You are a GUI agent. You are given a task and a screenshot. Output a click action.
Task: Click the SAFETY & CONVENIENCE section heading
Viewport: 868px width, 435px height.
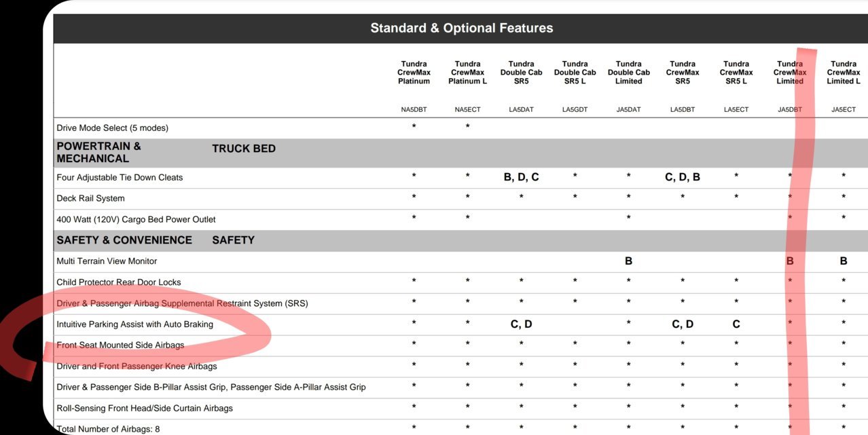pyautogui.click(x=124, y=240)
